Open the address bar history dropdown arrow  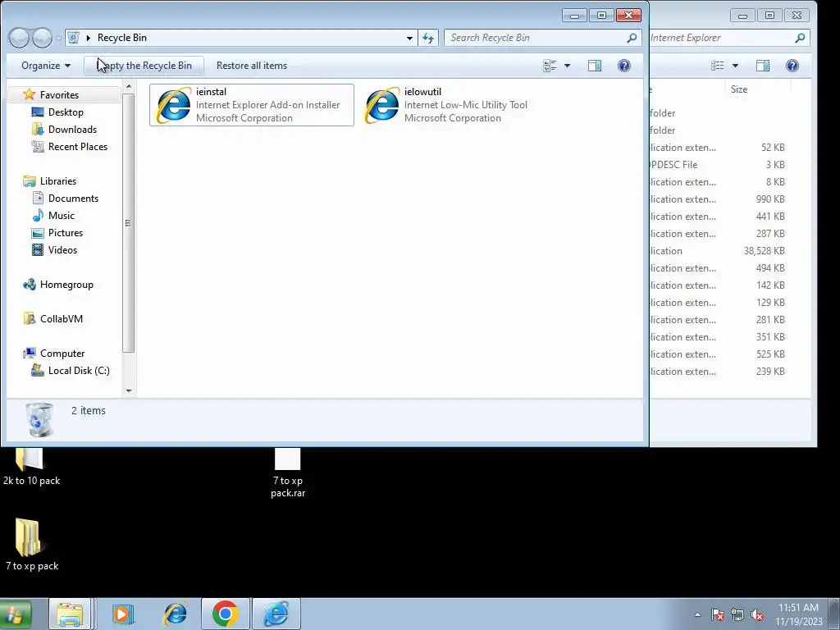pyautogui.click(x=409, y=38)
